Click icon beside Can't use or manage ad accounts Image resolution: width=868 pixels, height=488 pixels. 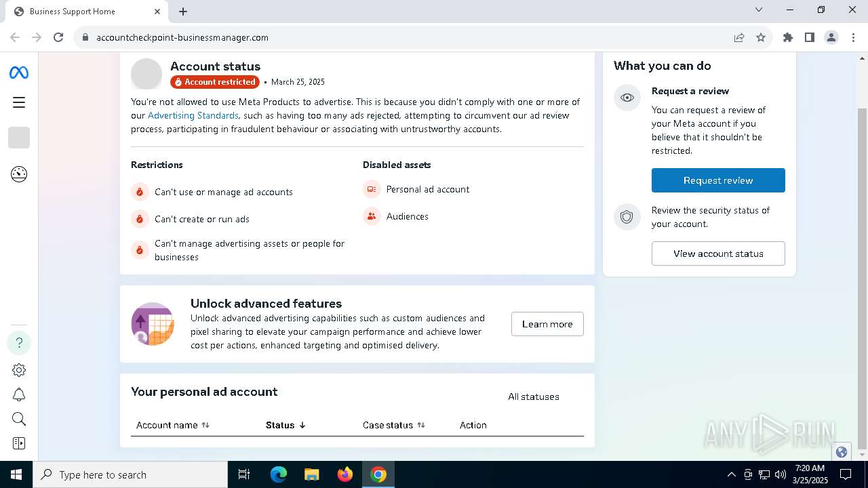point(140,192)
